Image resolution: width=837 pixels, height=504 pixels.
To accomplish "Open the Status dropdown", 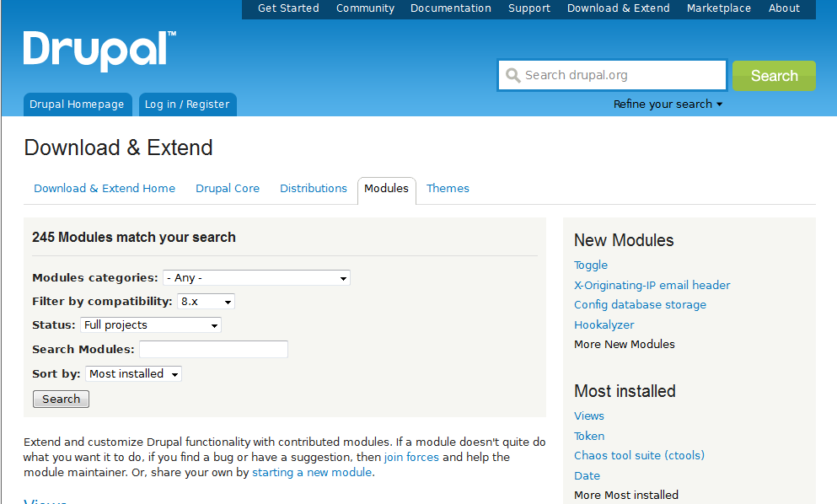I will pyautogui.click(x=151, y=325).
